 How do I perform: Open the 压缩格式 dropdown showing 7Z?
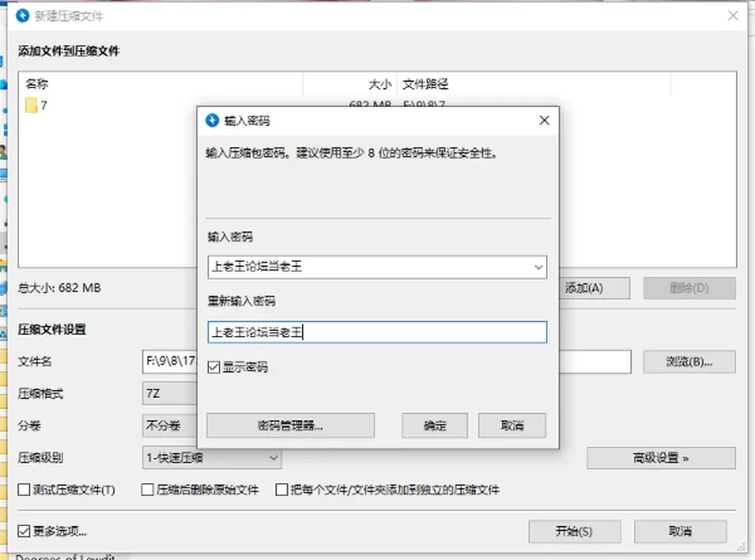[170, 393]
